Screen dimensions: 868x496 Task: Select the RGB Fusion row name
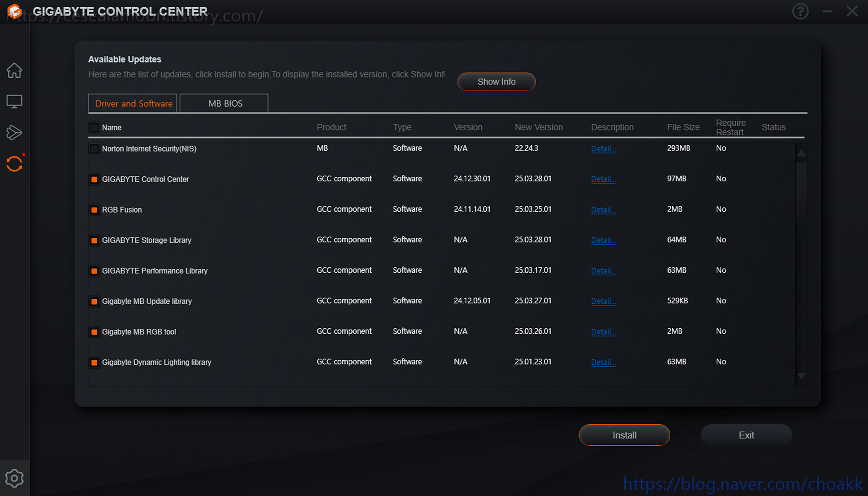pyautogui.click(x=122, y=210)
